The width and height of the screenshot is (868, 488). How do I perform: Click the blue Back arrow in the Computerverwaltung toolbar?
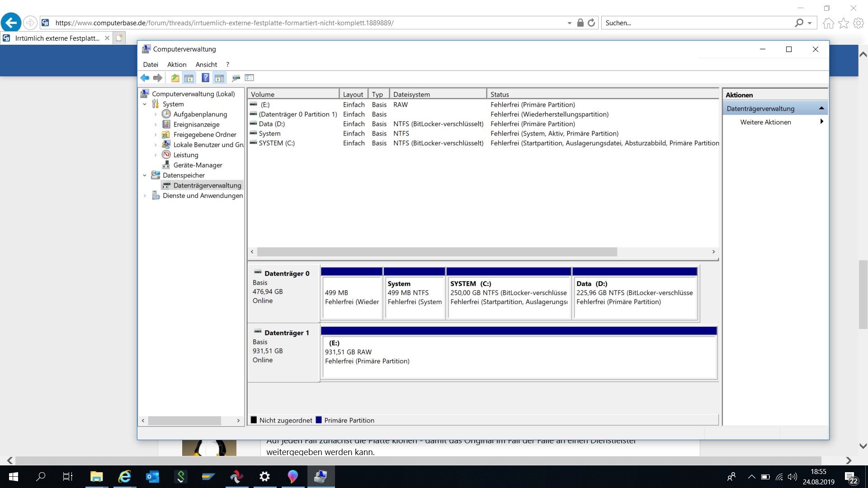point(145,78)
